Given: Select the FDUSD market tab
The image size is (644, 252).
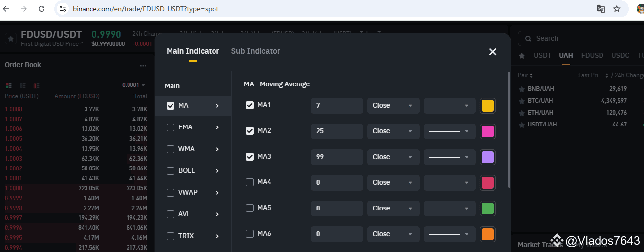Looking at the screenshot, I should point(592,55).
